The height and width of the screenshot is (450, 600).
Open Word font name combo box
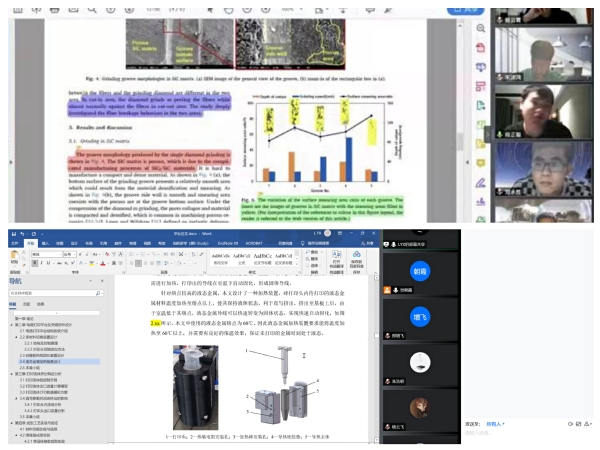pos(47,254)
